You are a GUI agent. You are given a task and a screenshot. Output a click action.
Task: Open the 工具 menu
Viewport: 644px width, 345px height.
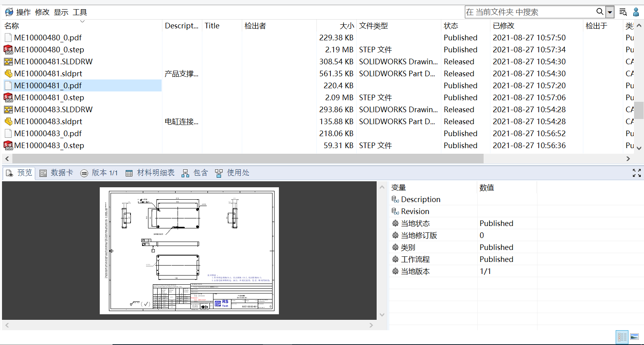coord(80,12)
